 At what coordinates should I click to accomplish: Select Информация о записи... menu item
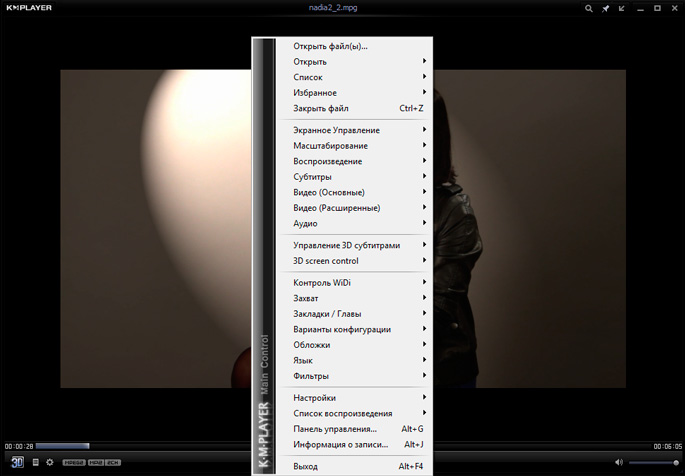point(354,445)
